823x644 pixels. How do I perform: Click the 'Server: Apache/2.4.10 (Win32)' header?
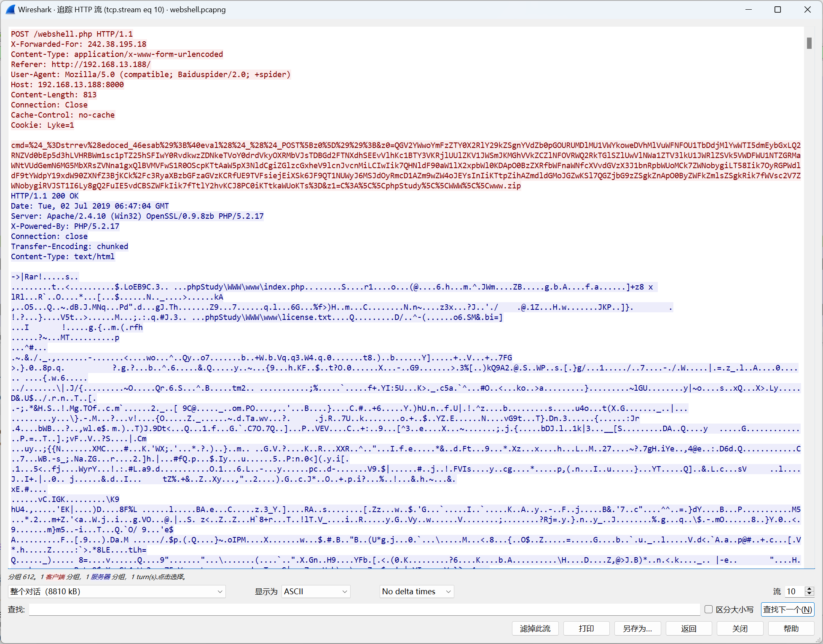pyautogui.click(x=137, y=216)
